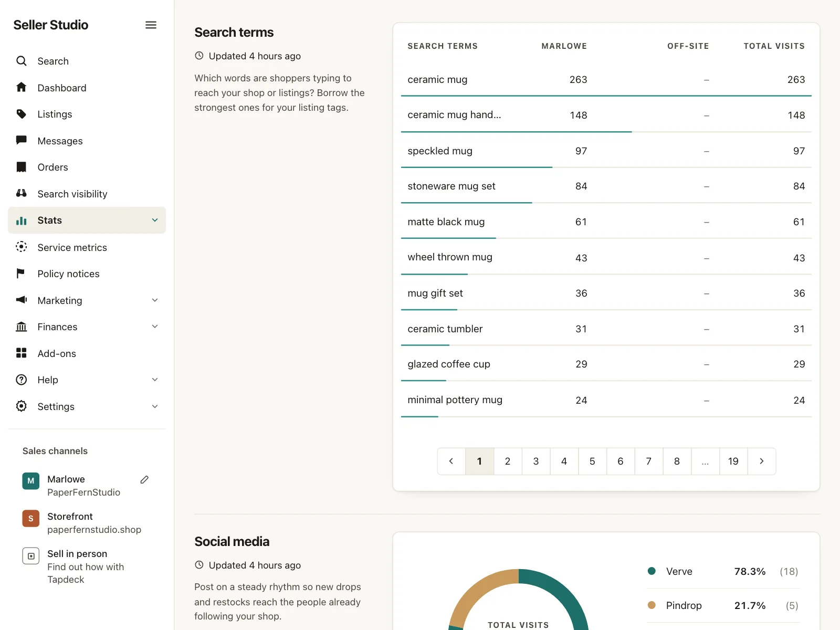Jump to page 2 of search terms

point(508,461)
